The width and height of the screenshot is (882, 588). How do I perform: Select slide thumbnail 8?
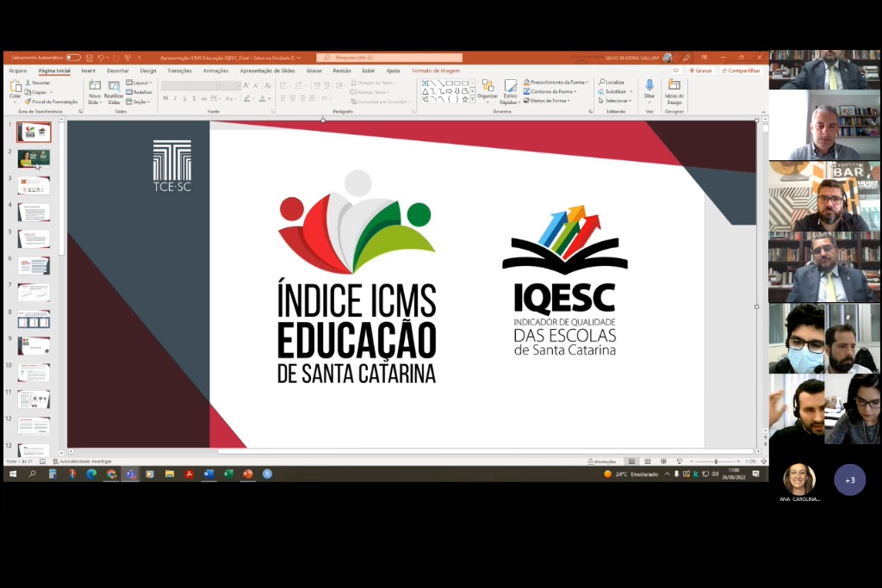34,319
